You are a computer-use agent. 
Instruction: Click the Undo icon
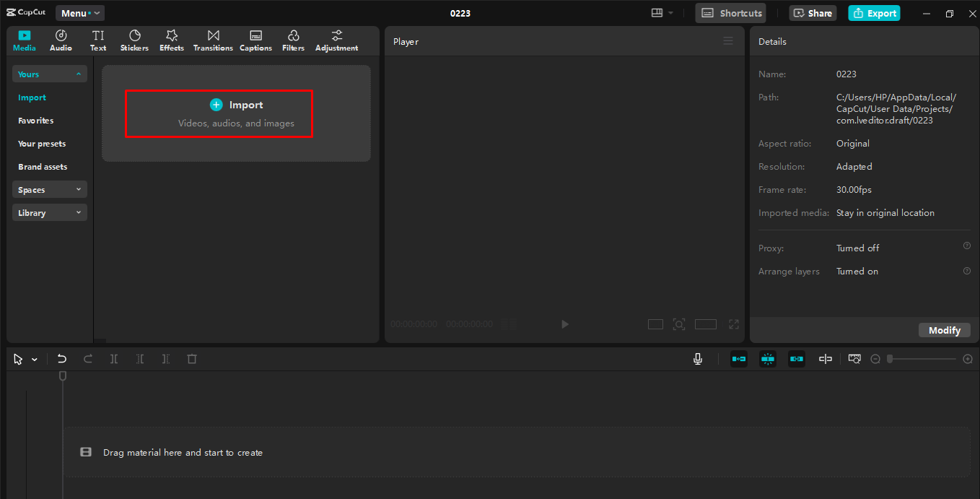coord(62,359)
